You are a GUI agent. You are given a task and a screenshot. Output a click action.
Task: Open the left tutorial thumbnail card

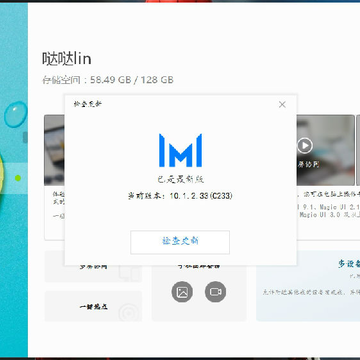point(55,177)
